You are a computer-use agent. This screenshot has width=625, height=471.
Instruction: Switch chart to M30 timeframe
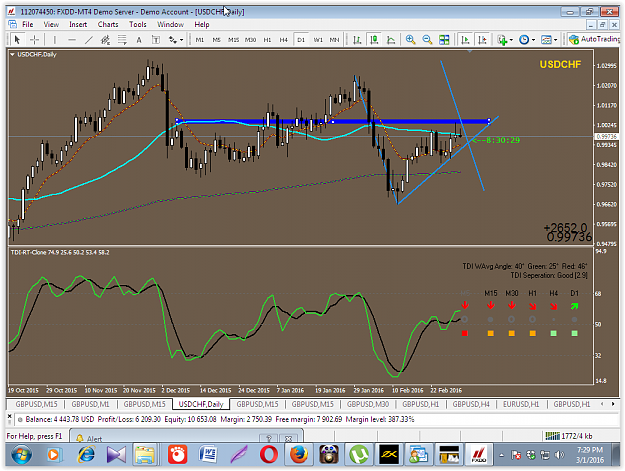pyautogui.click(x=250, y=40)
